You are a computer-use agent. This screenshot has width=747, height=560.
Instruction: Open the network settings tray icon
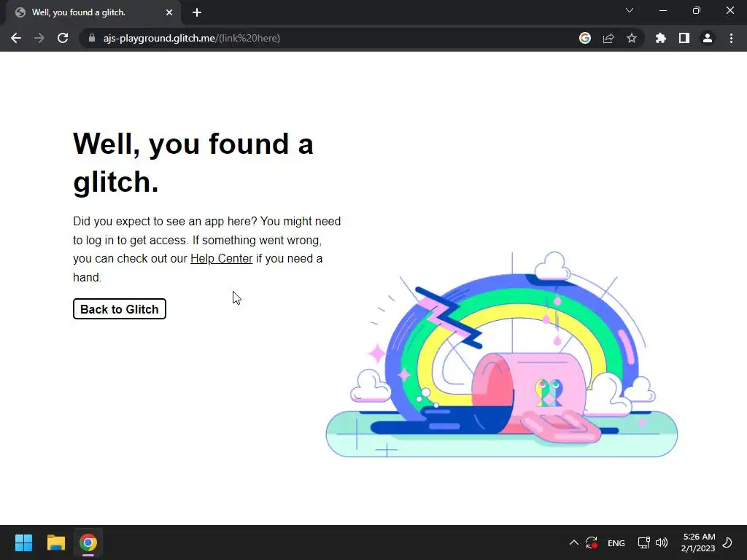pos(643,542)
